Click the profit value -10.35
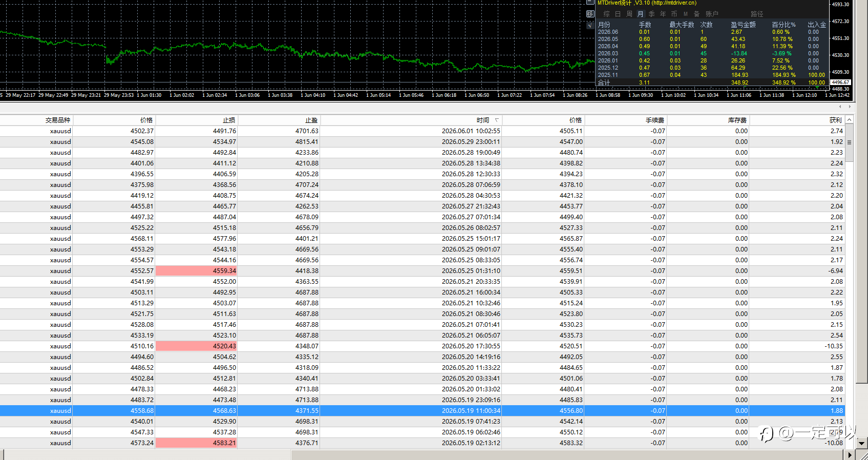The height and width of the screenshot is (460, 868). [x=834, y=346]
